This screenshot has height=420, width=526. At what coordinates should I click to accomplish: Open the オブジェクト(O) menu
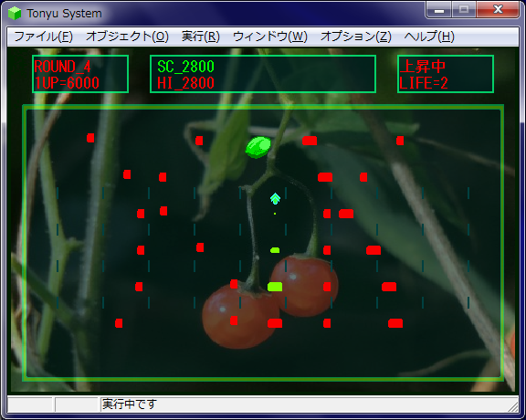(127, 37)
